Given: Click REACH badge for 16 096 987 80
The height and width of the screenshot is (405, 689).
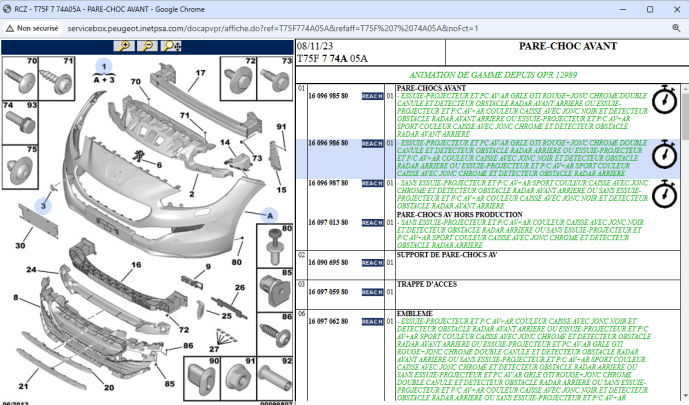Looking at the screenshot, I should click(373, 183).
